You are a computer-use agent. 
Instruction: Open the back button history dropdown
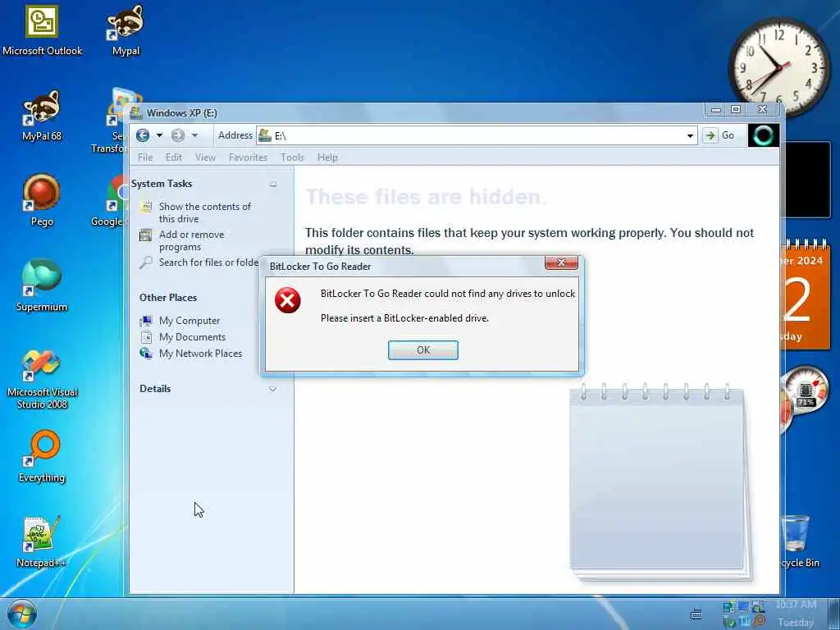pos(159,135)
